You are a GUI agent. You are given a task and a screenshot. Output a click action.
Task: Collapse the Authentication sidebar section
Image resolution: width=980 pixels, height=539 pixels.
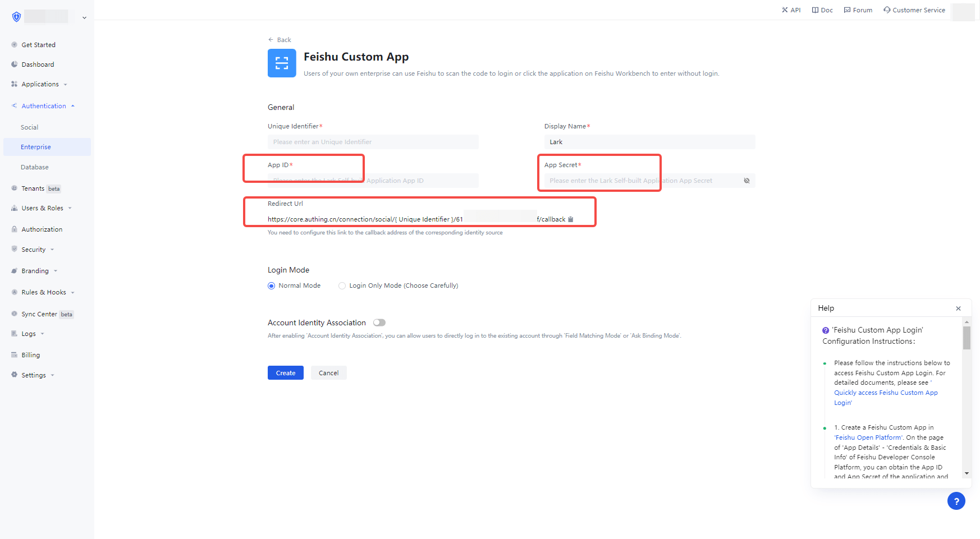coord(44,106)
